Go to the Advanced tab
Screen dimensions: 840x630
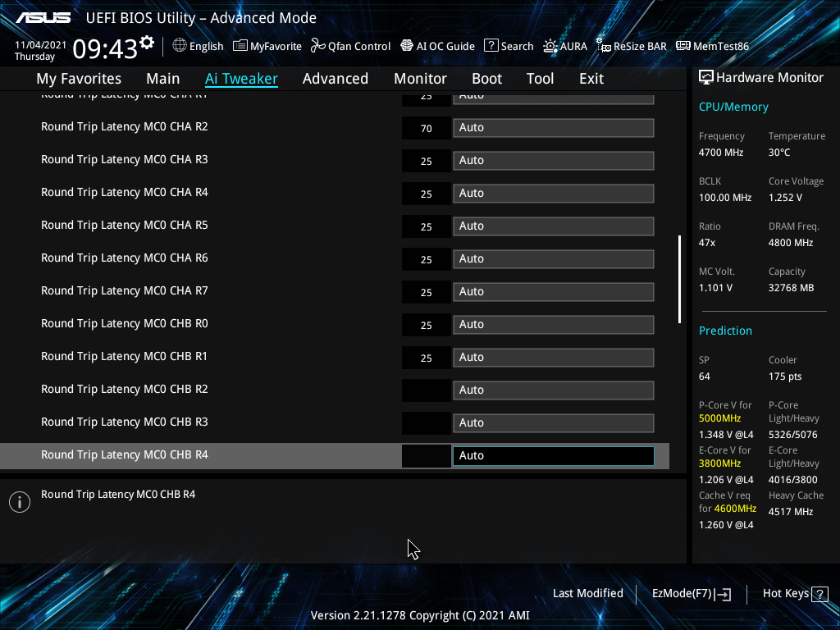click(336, 78)
